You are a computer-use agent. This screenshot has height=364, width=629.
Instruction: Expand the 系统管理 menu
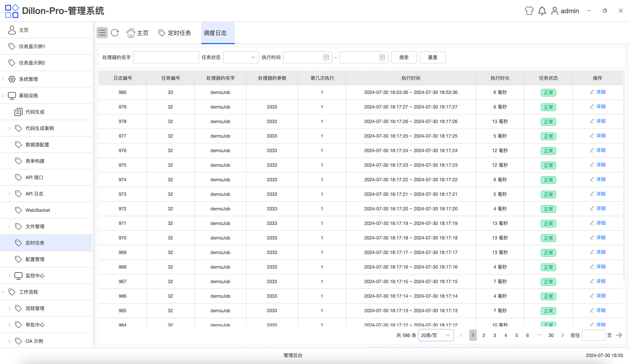3,79
